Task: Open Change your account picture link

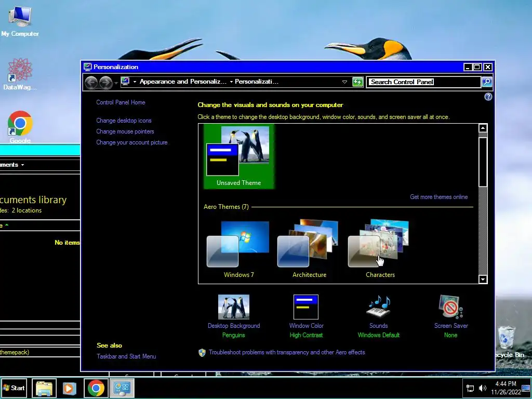Action: [x=131, y=142]
